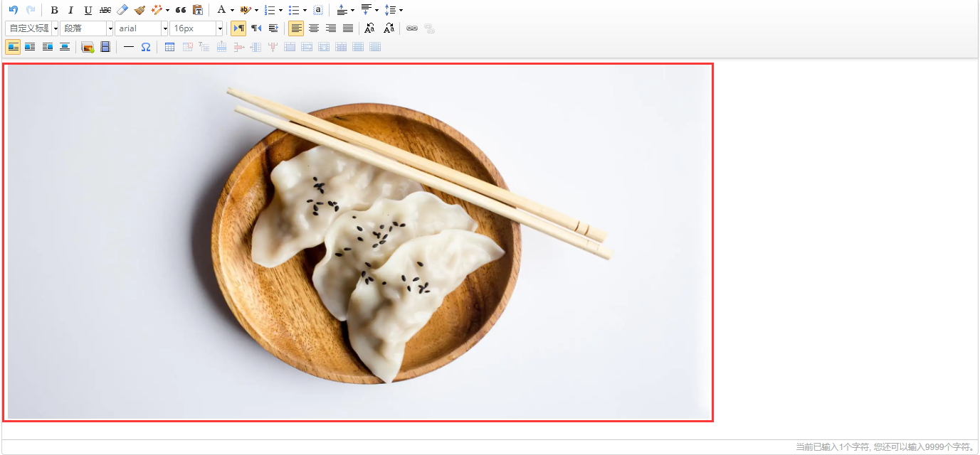Toggle strikethrough (ABC) formatting
Screen dimensions: 980x455
click(x=105, y=10)
